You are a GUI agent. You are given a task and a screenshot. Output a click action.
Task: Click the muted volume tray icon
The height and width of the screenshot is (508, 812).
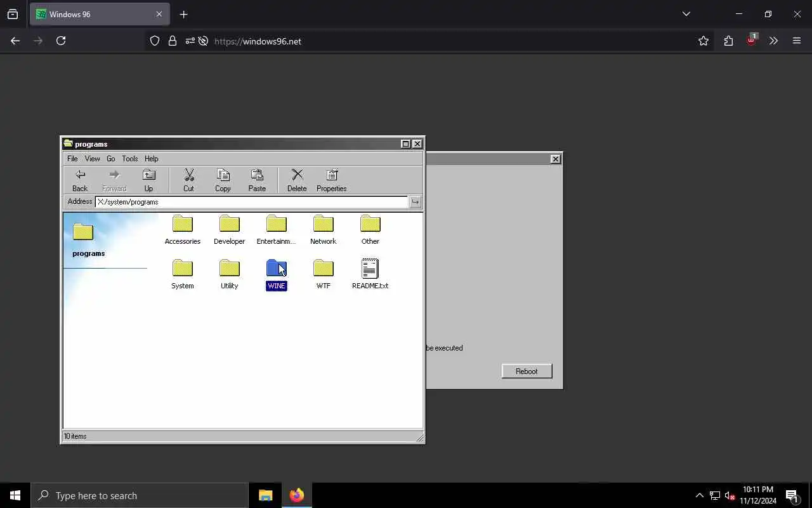pos(730,495)
